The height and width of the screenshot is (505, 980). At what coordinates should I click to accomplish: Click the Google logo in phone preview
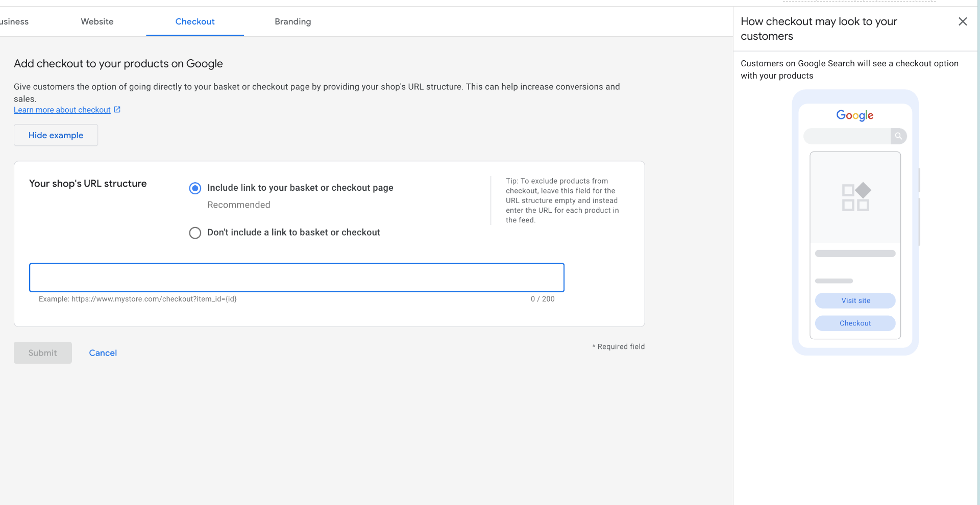pos(855,115)
